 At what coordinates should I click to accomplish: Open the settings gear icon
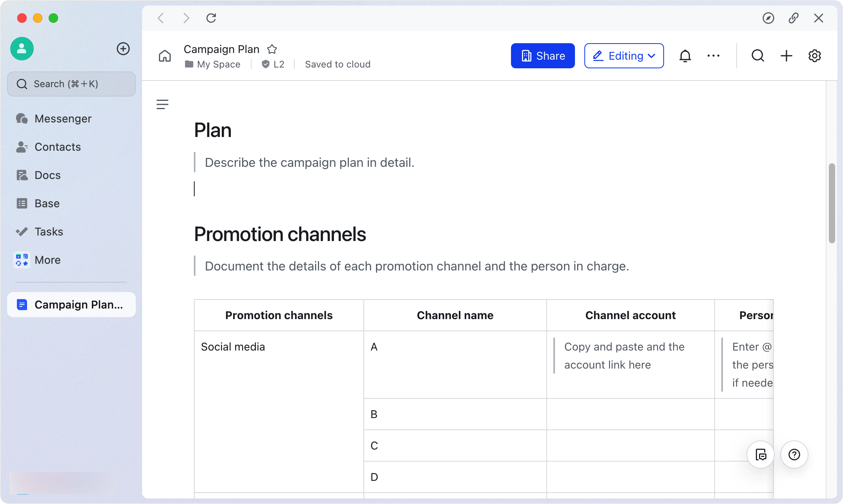[x=815, y=56]
